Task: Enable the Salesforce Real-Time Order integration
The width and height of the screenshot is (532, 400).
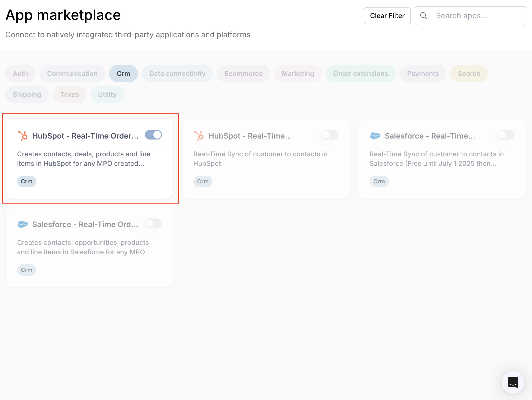Action: [x=153, y=223]
